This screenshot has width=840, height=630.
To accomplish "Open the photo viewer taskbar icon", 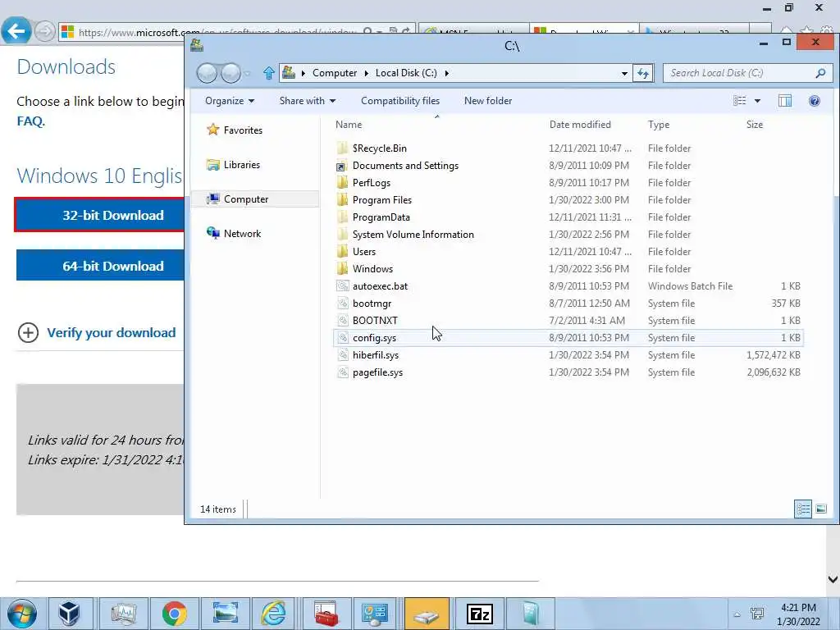I will click(225, 614).
